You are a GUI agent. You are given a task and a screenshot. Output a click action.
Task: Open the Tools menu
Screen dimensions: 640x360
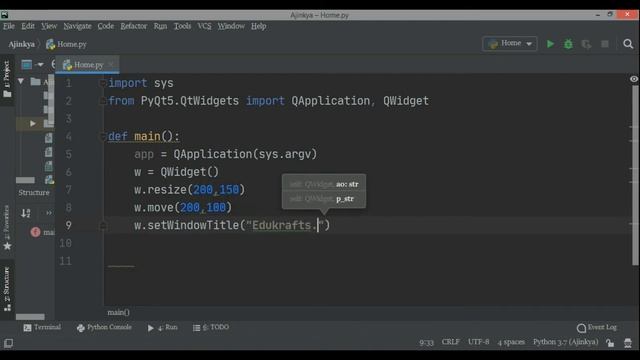(x=182, y=26)
